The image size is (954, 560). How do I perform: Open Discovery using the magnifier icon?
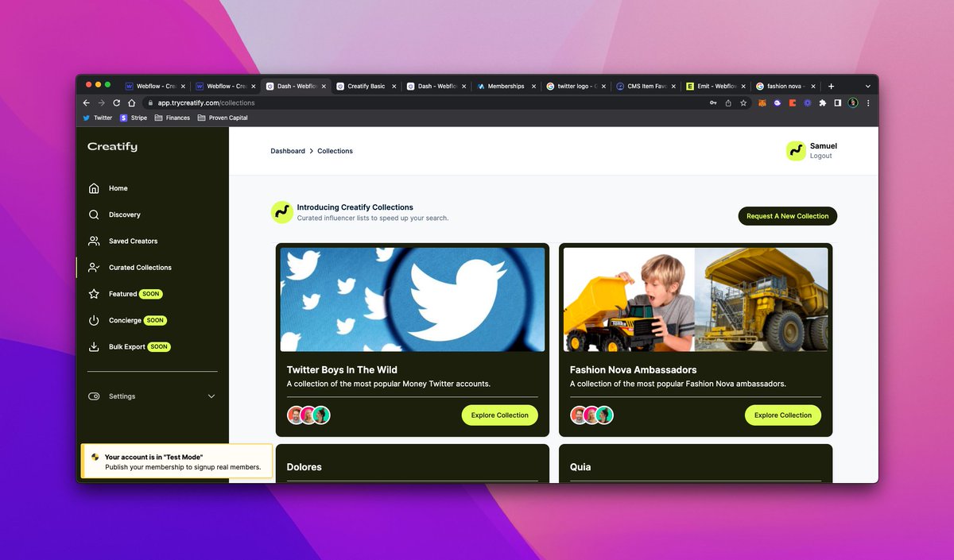pos(94,214)
